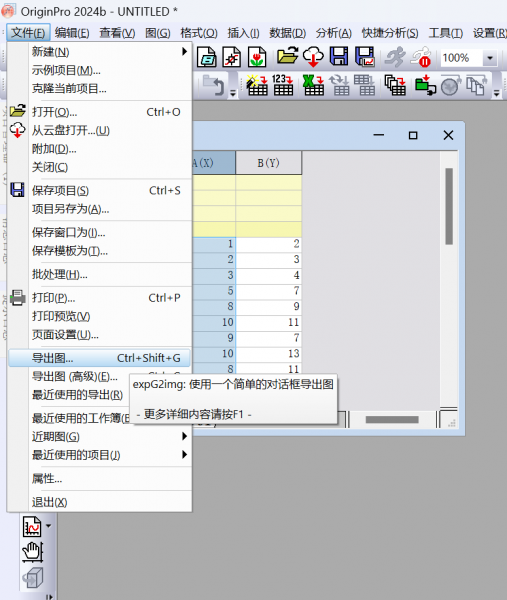Open the Graph (图) menu
The image size is (507, 600).
point(158,33)
